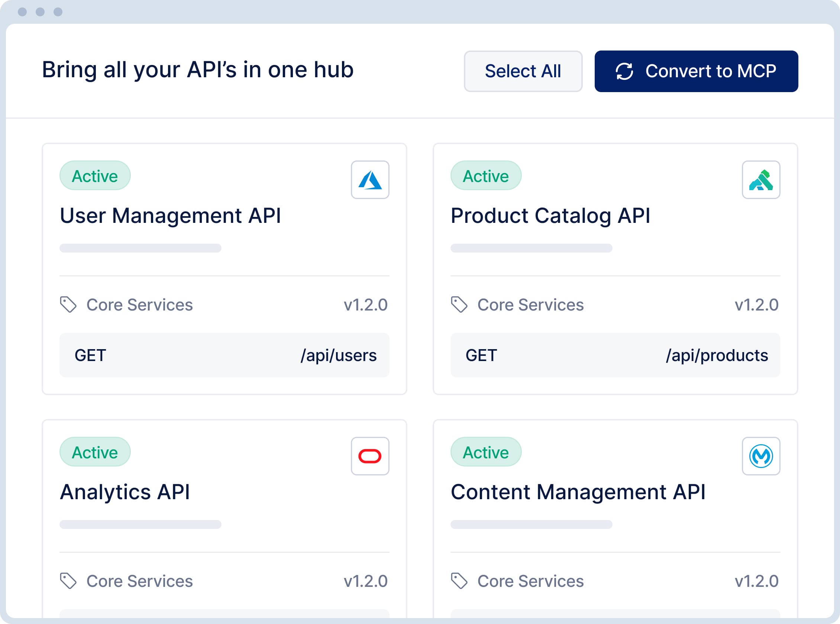
Task: Click the tag icon in Analytics API card
Action: coord(68,581)
